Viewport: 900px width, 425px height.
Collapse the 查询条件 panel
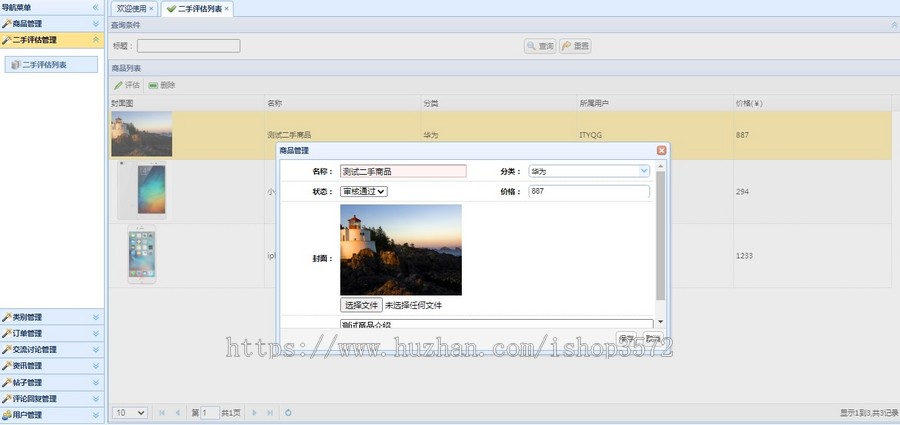[x=894, y=25]
